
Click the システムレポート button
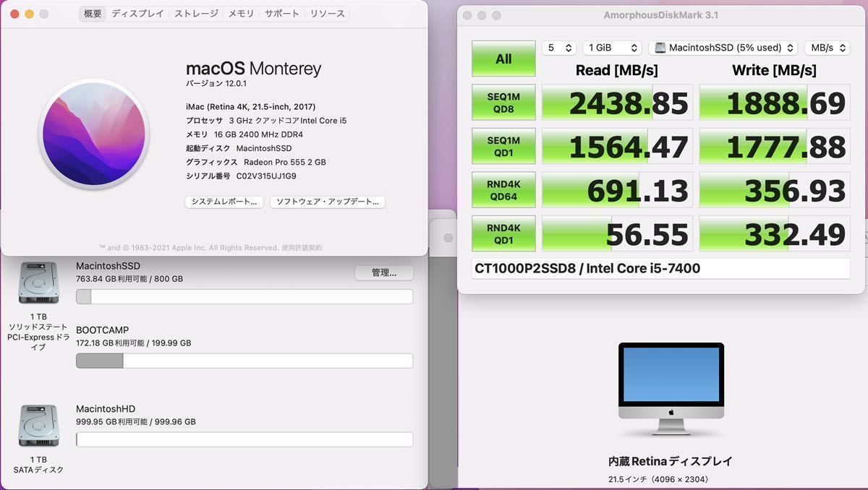coord(224,202)
